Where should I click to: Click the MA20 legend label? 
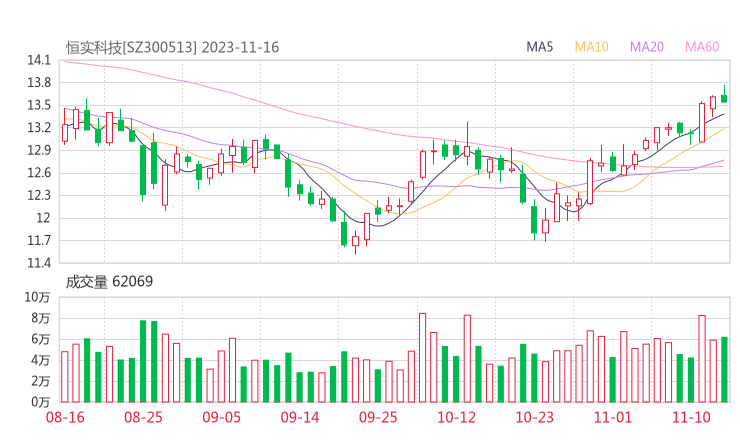tap(647, 47)
